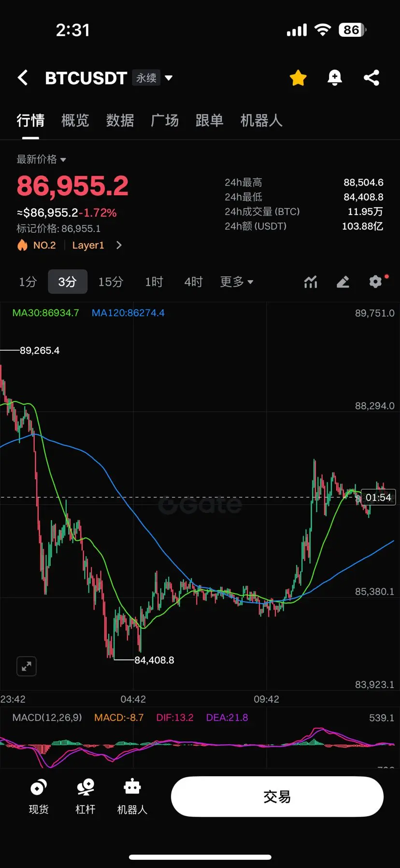Screen dimensions: 400x868
Task: Select the 1分 timeframe
Action: point(28,282)
